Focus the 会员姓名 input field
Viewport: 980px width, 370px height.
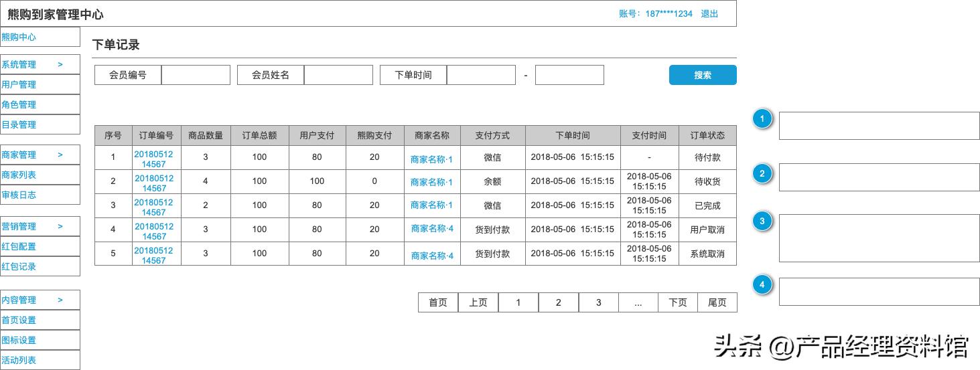click(338, 75)
